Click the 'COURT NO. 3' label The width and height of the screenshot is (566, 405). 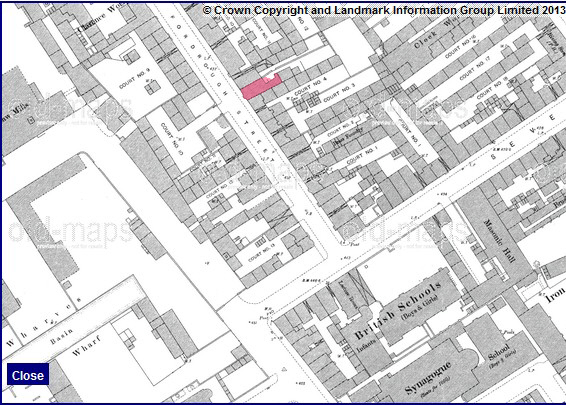(339, 92)
